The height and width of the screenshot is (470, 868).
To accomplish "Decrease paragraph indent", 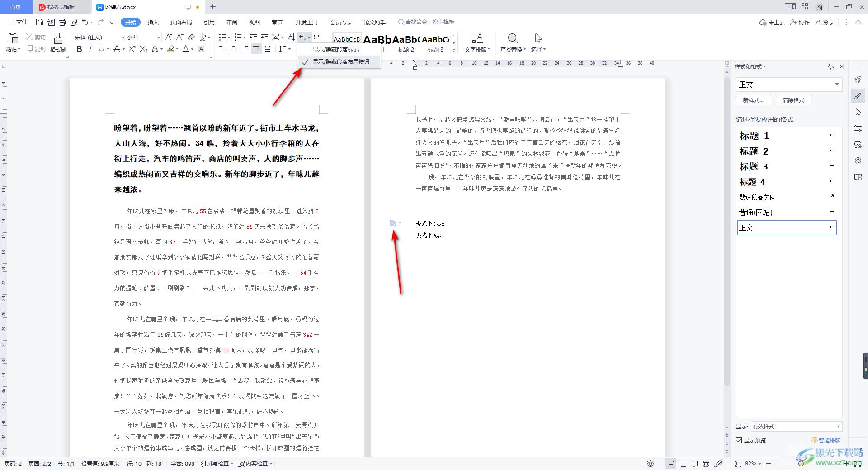I will pyautogui.click(x=253, y=37).
